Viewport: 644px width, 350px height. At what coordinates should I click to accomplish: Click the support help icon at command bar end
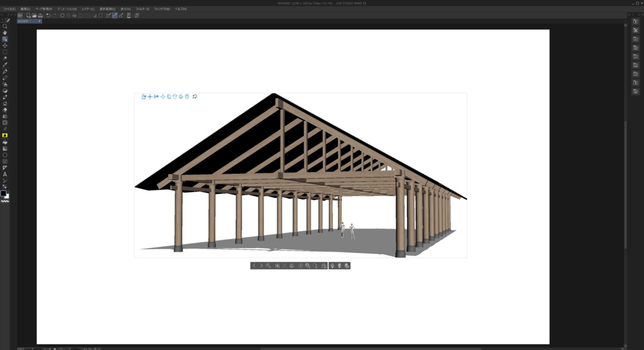[x=136, y=16]
